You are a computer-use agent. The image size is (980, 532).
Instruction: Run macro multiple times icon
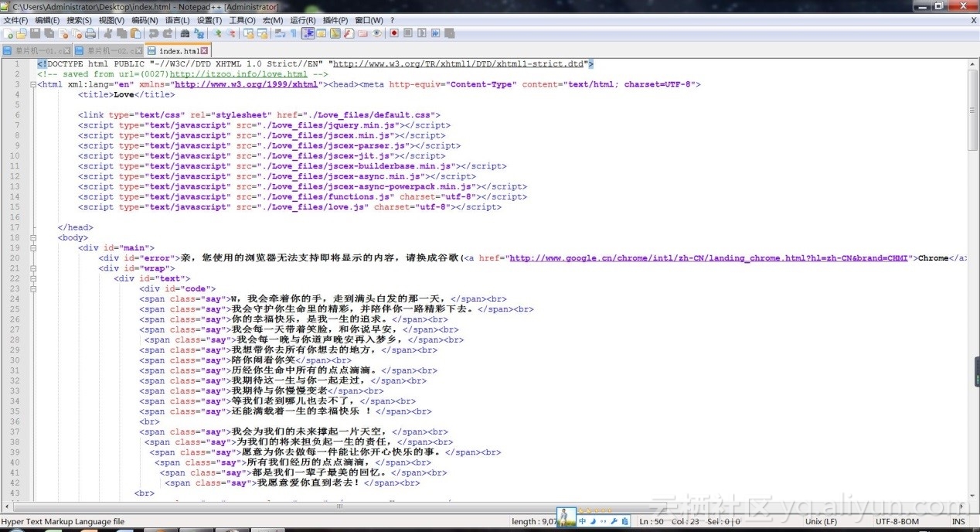(x=435, y=34)
